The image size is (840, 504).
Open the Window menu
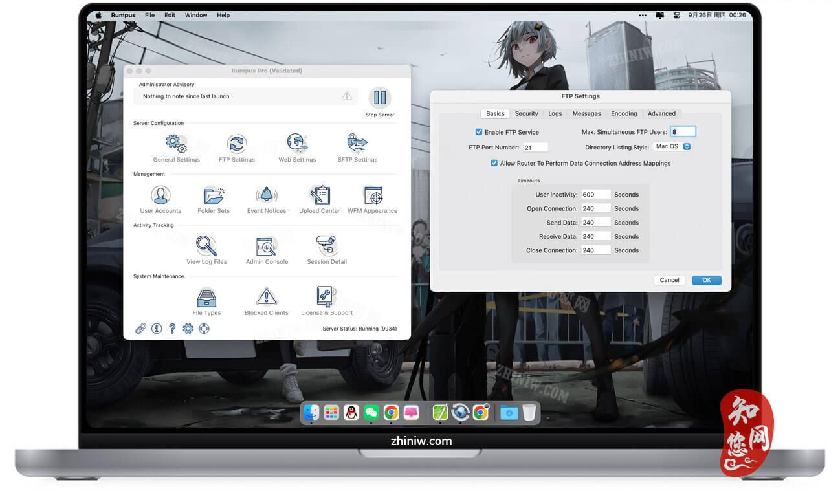(x=196, y=15)
